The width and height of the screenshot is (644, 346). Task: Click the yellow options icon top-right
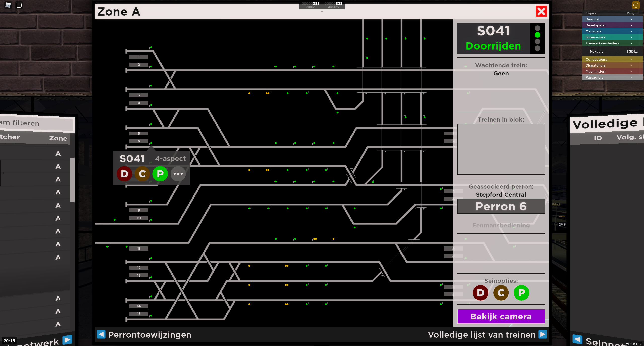click(636, 5)
